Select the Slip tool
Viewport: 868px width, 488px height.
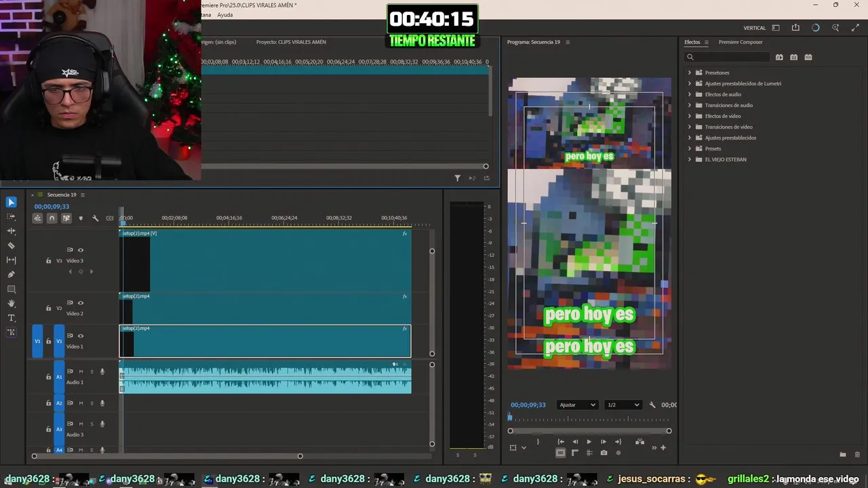tap(11, 260)
